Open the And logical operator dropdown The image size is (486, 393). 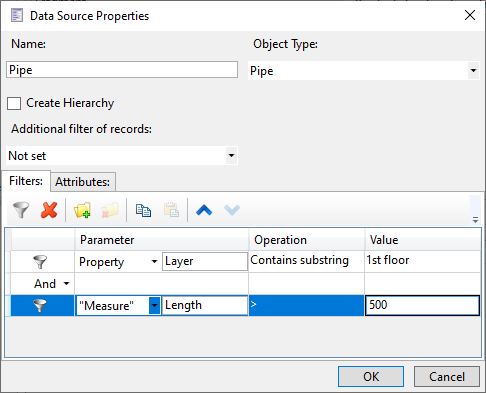(67, 284)
